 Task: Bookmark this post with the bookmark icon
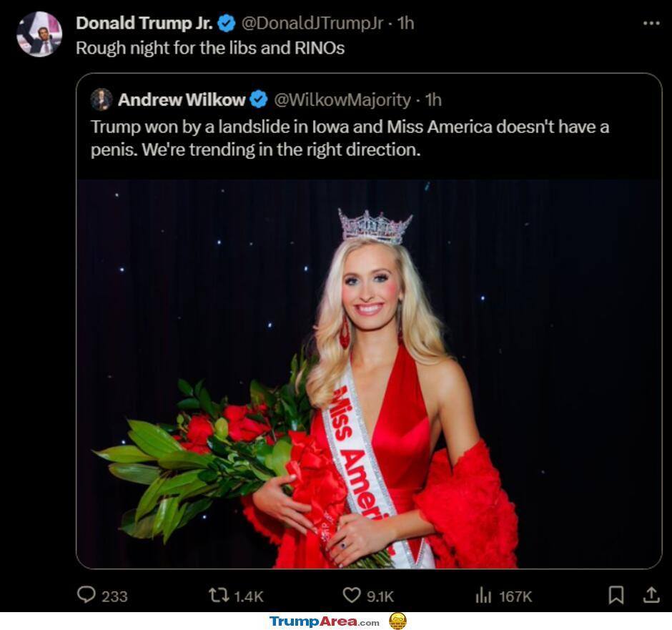616,595
